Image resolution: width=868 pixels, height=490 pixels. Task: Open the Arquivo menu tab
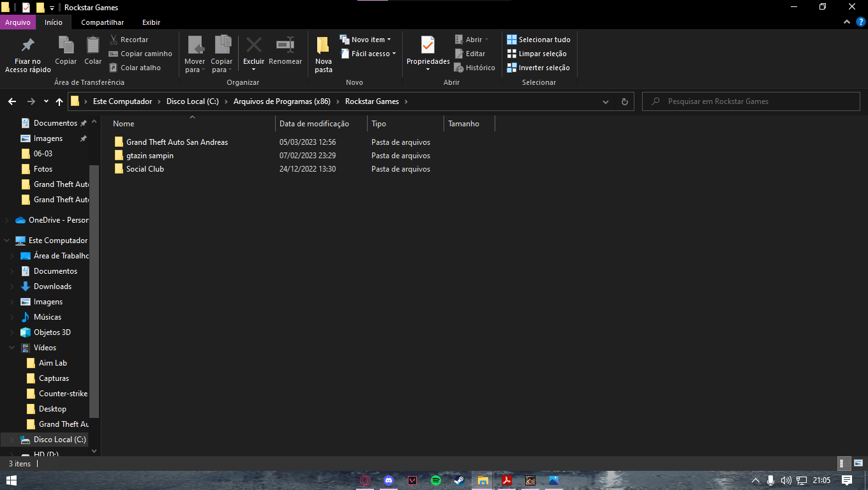pyautogui.click(x=18, y=22)
